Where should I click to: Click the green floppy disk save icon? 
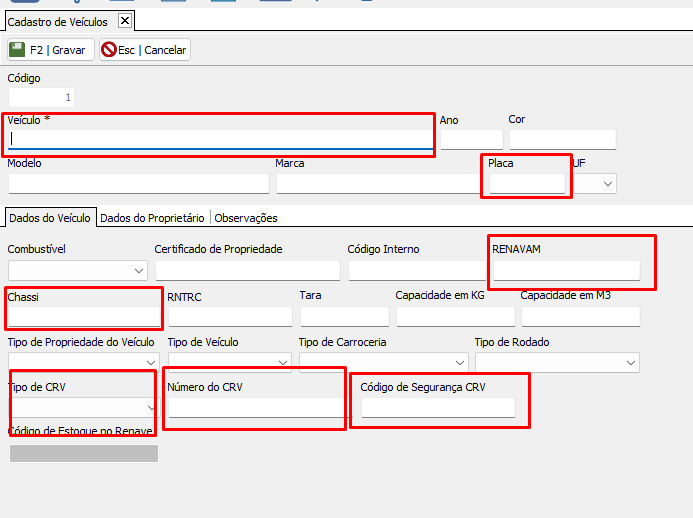click(x=17, y=50)
